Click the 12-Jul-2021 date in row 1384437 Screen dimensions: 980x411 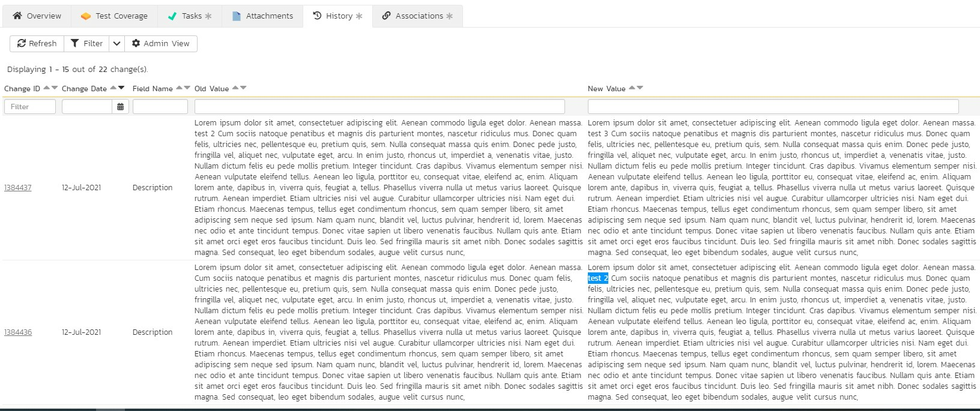click(x=81, y=188)
